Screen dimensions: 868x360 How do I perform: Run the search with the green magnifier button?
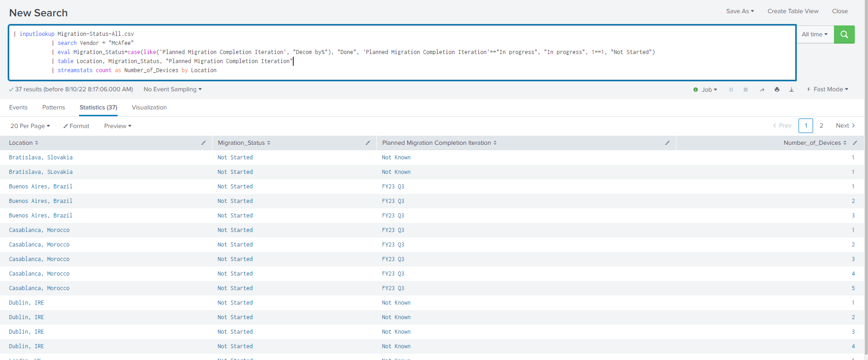844,35
